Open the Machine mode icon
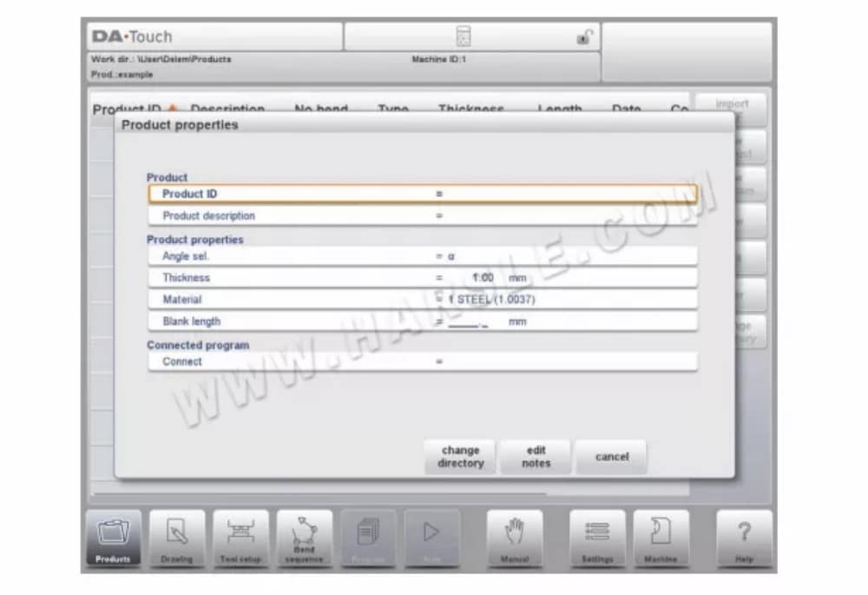The image size is (868, 595). (x=661, y=539)
